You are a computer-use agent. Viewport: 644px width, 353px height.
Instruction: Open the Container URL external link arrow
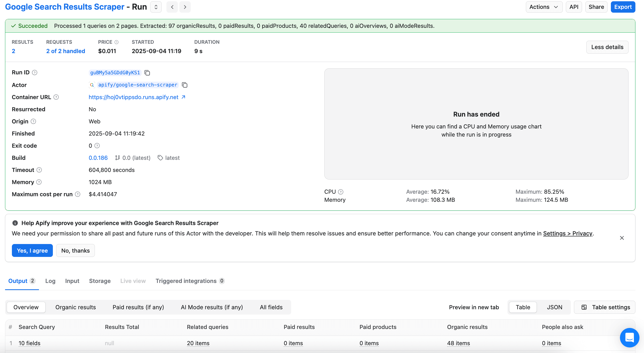point(183,97)
